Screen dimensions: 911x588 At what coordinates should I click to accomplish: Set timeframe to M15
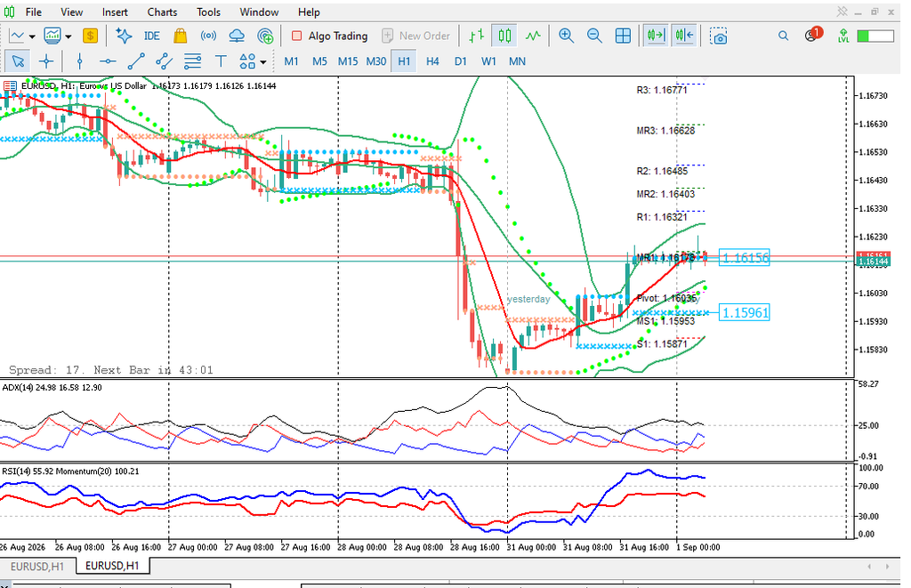tap(348, 61)
